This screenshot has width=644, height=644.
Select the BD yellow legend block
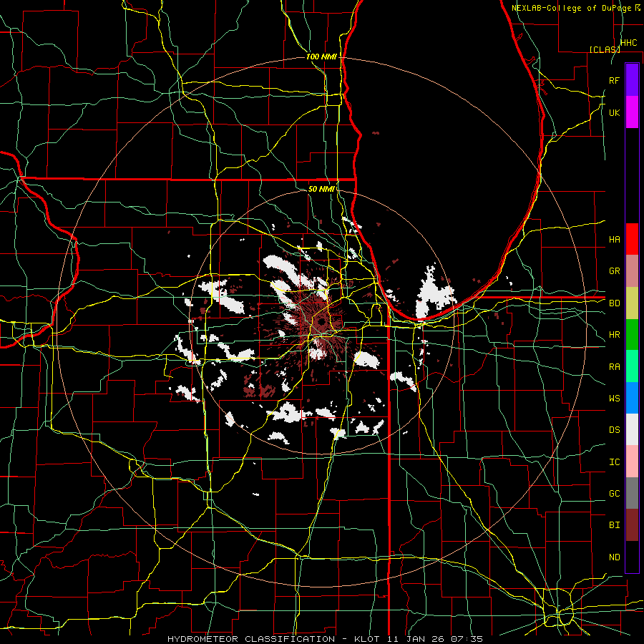tap(632, 303)
